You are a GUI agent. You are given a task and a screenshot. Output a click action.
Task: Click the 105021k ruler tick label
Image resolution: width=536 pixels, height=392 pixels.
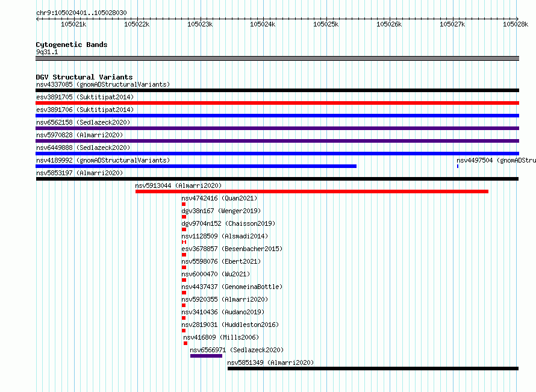pyautogui.click(x=73, y=24)
